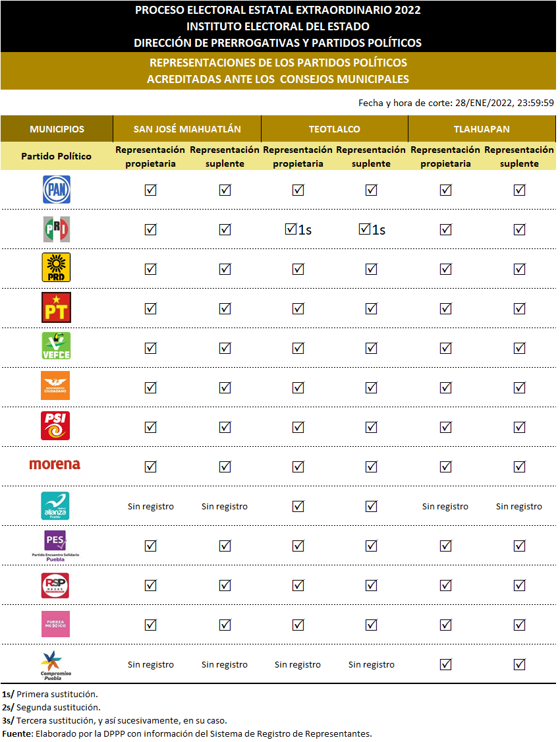
Task: Toggle Nueva Alianza Teotlalco suplente checkbox
Action: click(372, 506)
